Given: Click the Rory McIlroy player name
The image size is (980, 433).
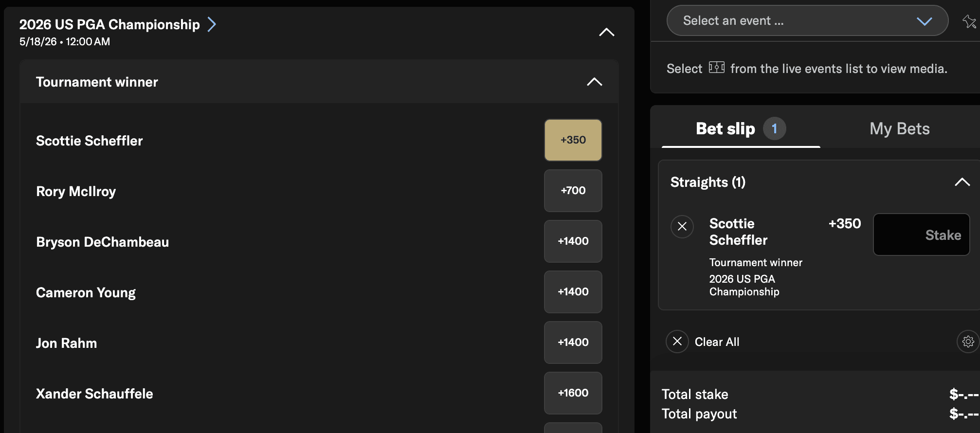Looking at the screenshot, I should point(76,192).
